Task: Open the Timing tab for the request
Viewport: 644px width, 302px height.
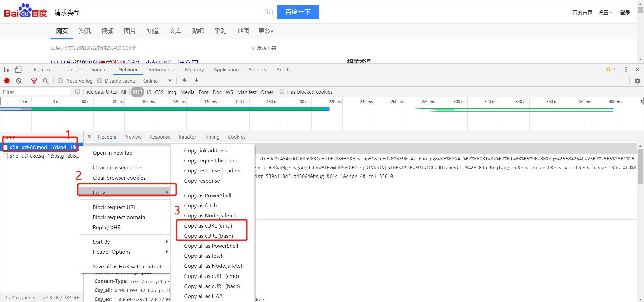Action: 212,137
